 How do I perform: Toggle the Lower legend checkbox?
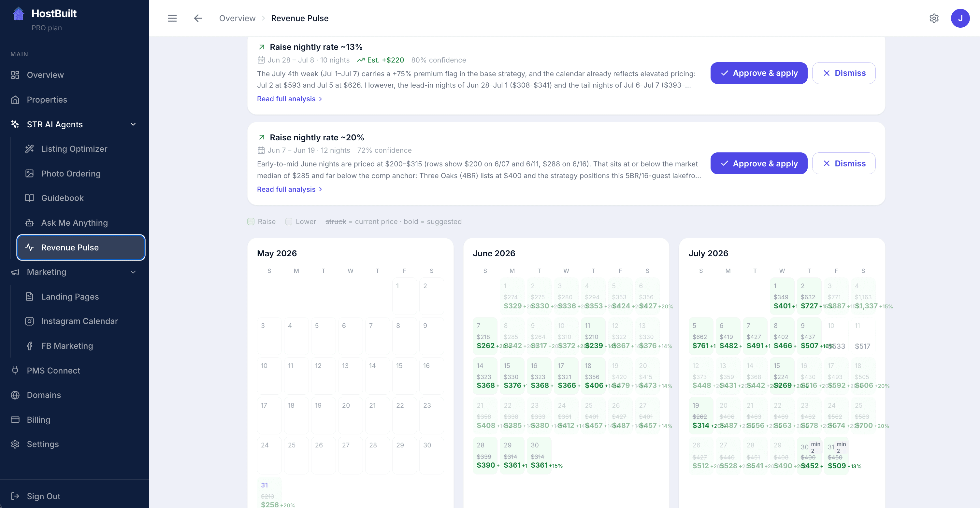289,222
